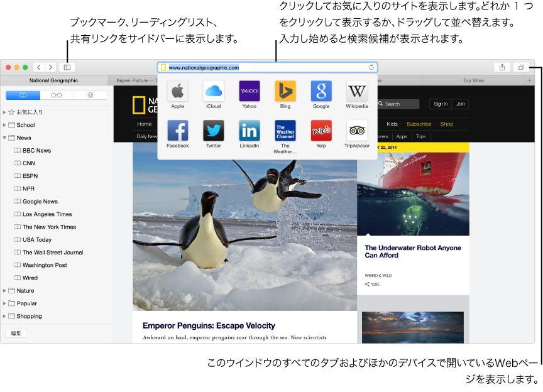Open Shop in site navigation
Screen dimensions: 543x392
(x=447, y=124)
